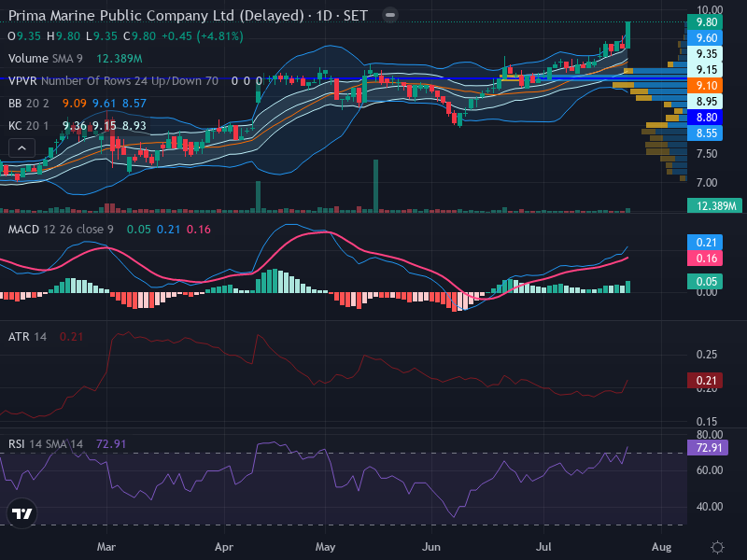Viewport: 747px width, 560px height.
Task: Click the Apr label on time axis
Action: (x=224, y=547)
